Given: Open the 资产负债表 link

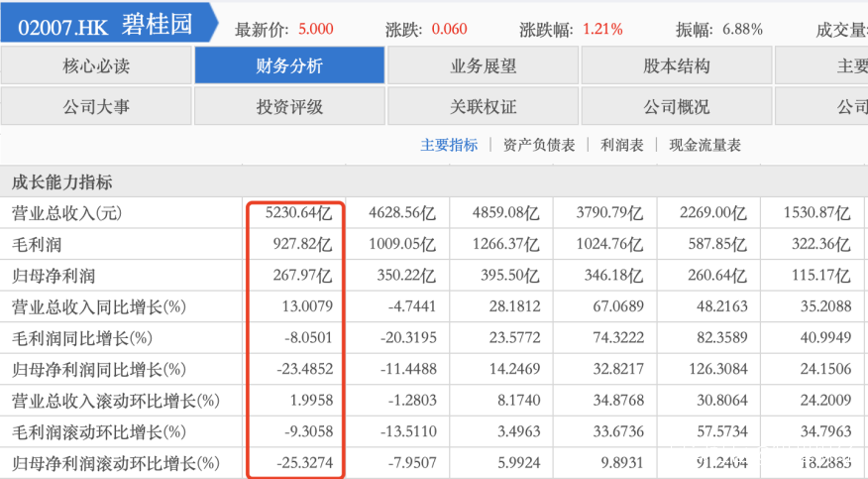Looking at the screenshot, I should pos(539,145).
